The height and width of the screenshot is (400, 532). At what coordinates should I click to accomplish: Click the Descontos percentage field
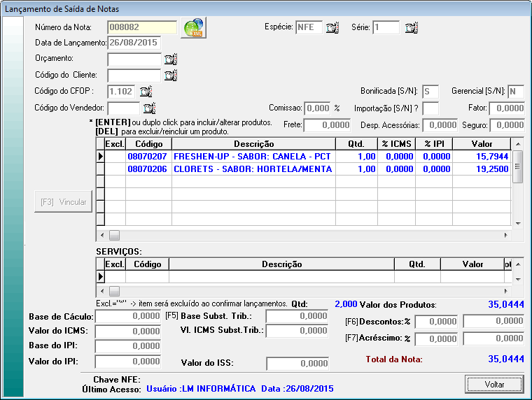[x=437, y=322]
